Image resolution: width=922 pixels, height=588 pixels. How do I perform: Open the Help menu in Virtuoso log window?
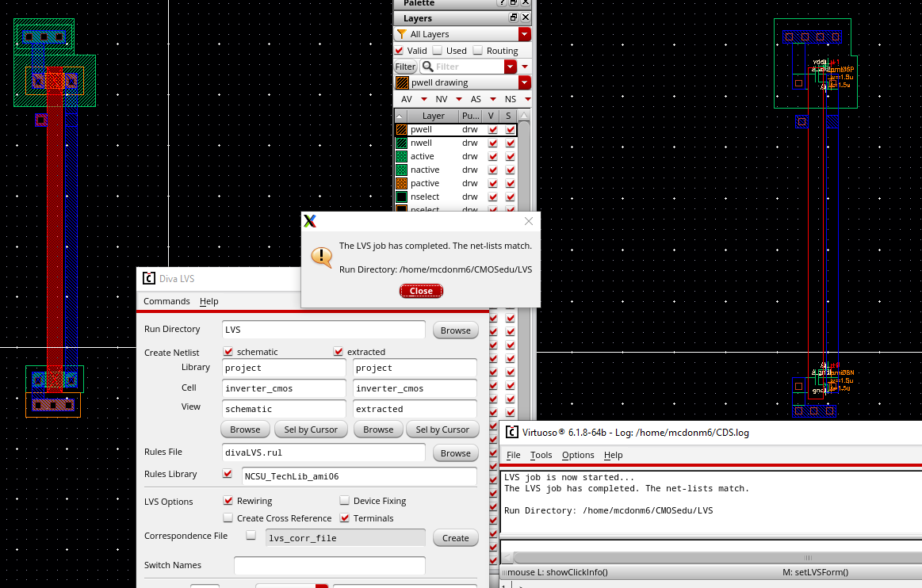(x=614, y=455)
